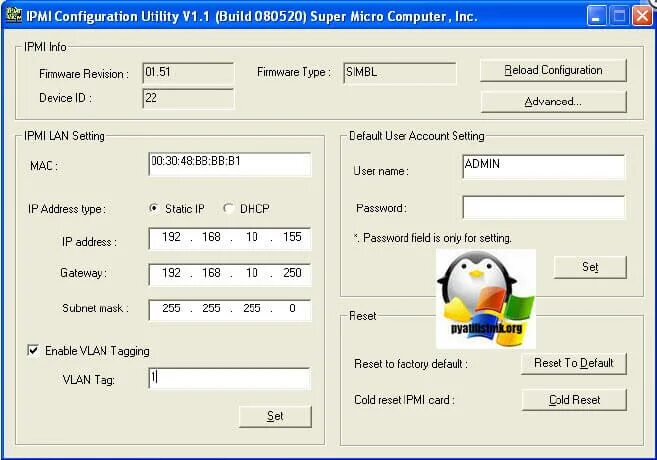Screen dimensions: 657x460
Task: Click the User name field containing ADMIN
Action: coord(543,166)
